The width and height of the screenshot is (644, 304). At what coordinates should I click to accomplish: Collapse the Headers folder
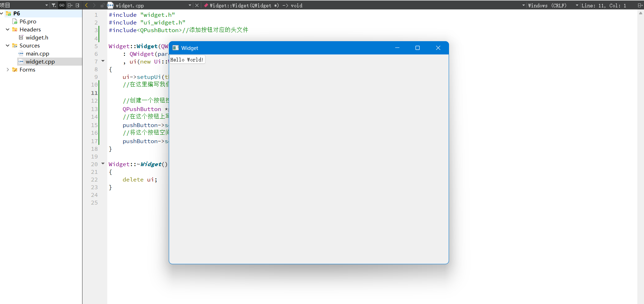7,29
